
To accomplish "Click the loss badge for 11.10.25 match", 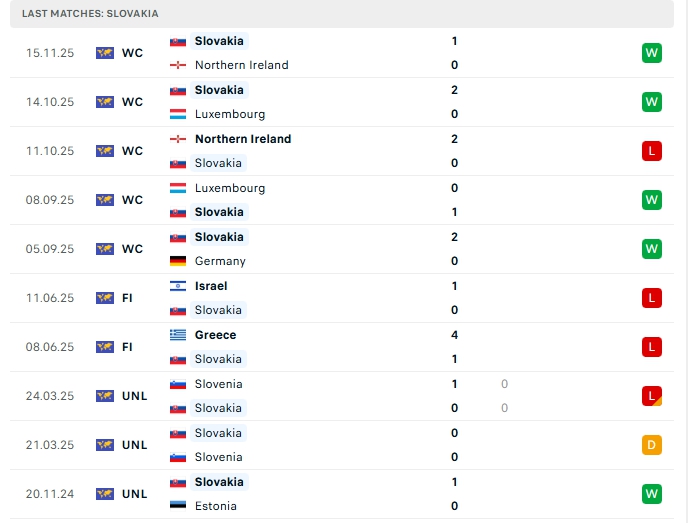I will 652,151.
